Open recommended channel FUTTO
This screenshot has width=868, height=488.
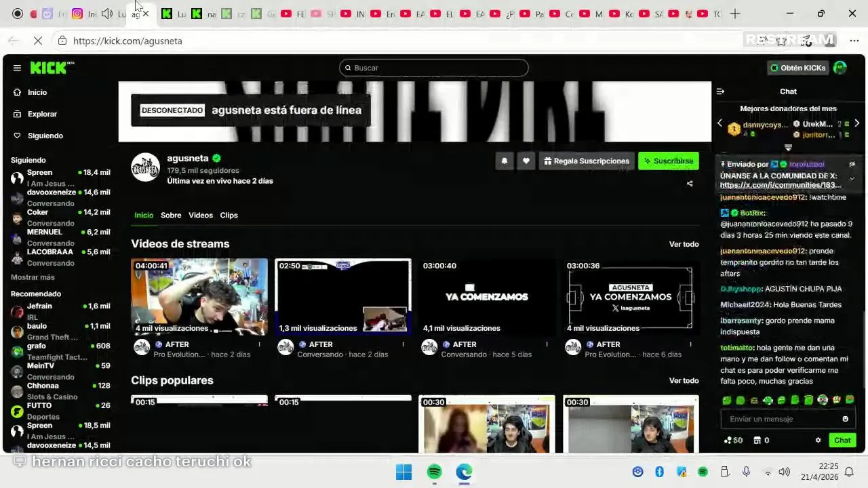[x=60, y=411]
